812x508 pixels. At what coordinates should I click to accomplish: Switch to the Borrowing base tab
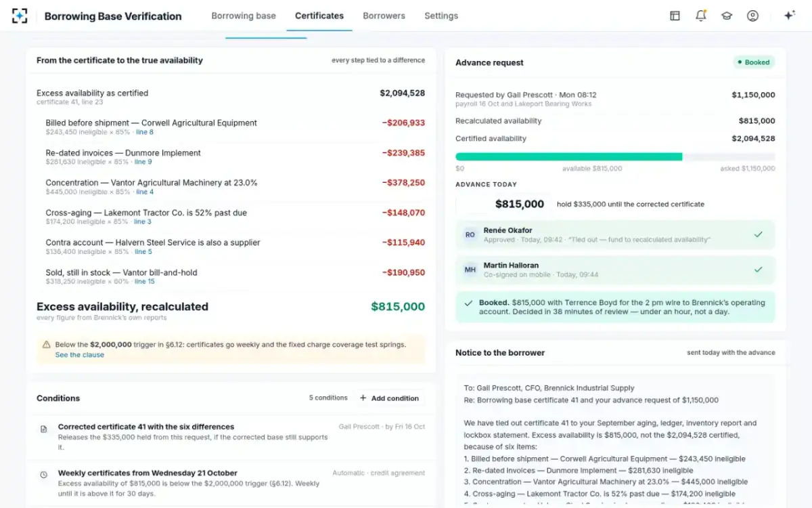pyautogui.click(x=244, y=16)
